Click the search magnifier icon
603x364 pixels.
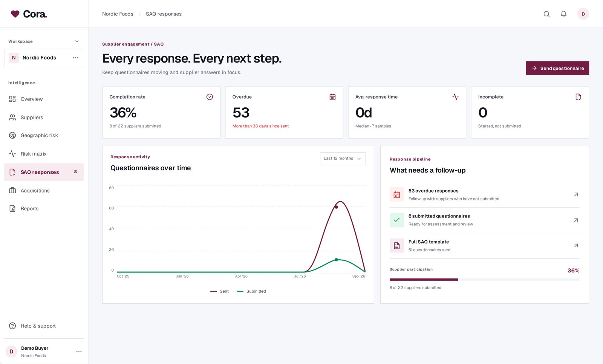pos(546,14)
